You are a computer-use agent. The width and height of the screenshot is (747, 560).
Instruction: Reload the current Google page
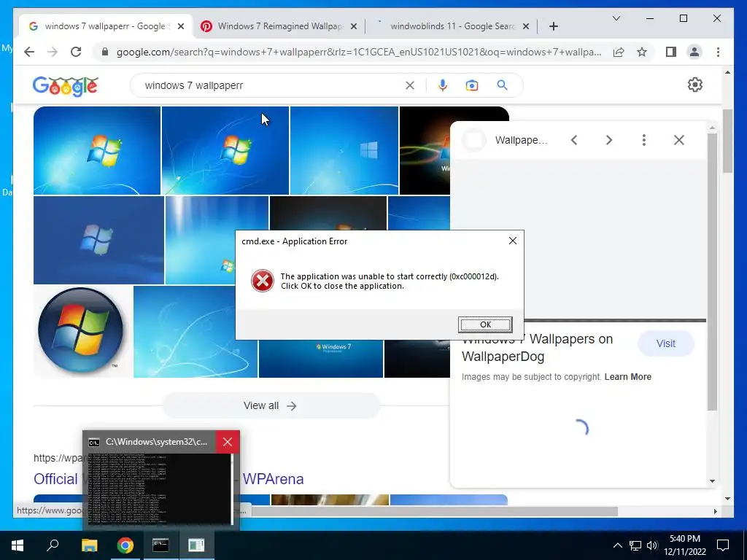point(76,52)
